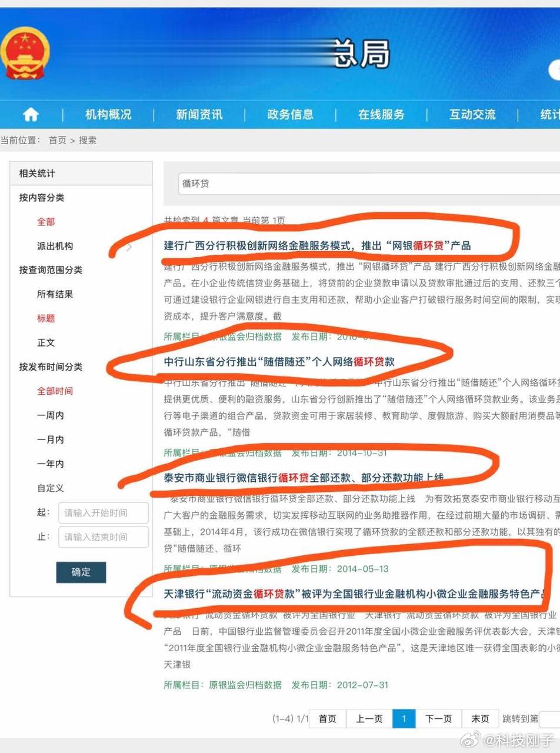The image size is (560, 753).
Task: Select 正文 query scope filter
Action: [x=46, y=342]
